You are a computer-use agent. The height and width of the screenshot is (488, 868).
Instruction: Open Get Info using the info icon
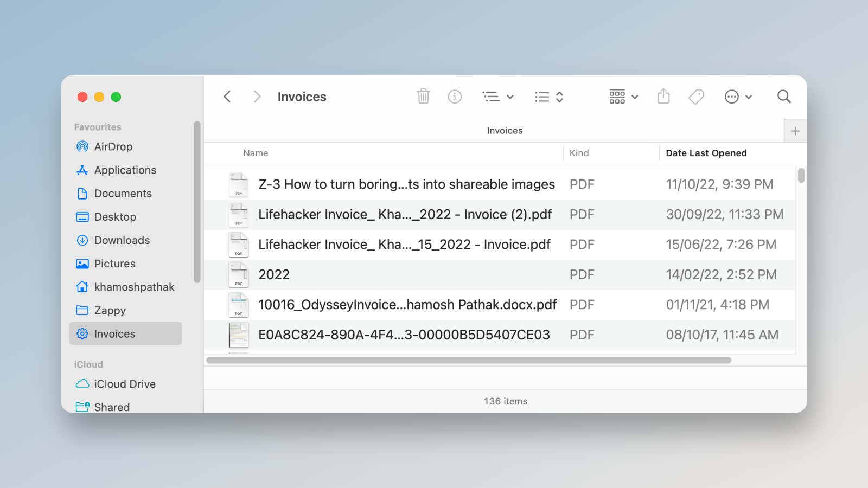(455, 97)
